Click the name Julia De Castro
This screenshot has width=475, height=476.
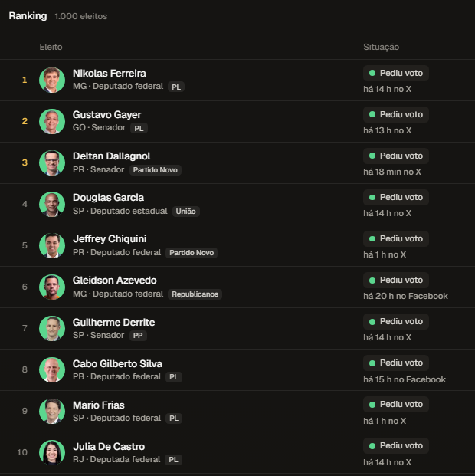click(x=109, y=447)
